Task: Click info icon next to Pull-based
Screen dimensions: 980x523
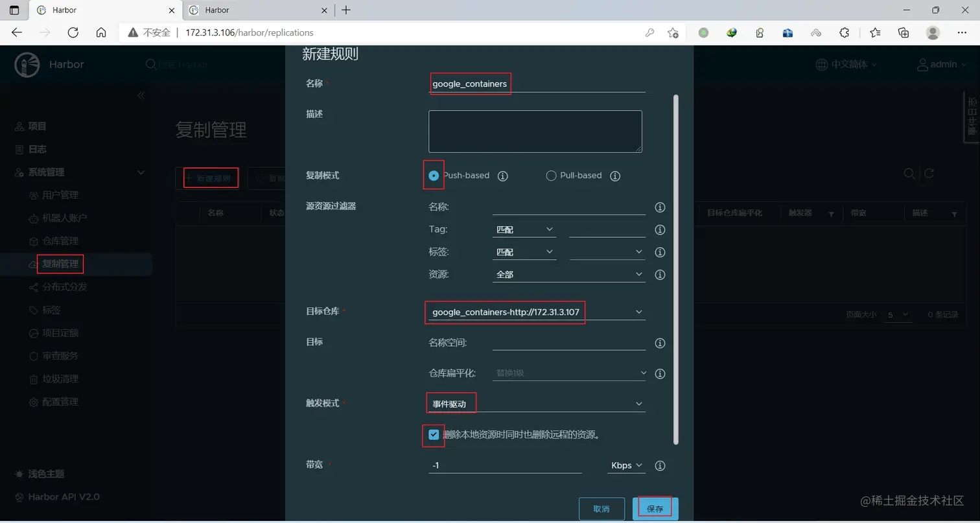Action: click(x=616, y=176)
